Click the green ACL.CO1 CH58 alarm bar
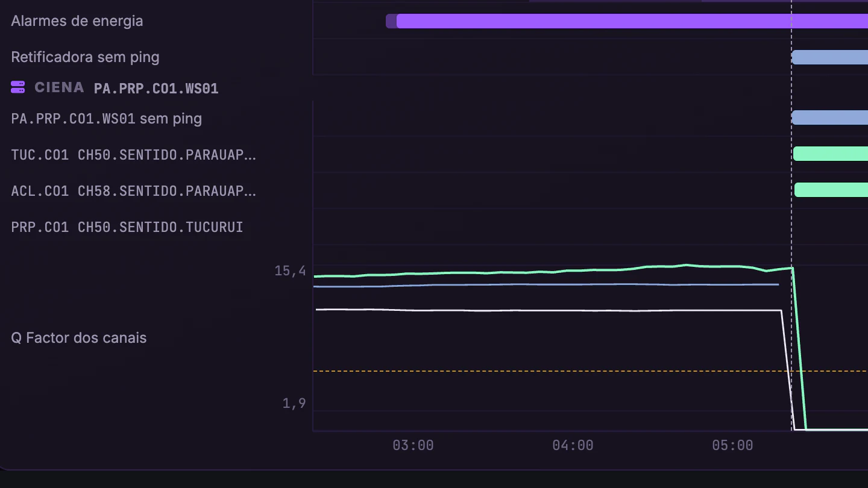Screen dimensions: 868x488 pos(831,190)
